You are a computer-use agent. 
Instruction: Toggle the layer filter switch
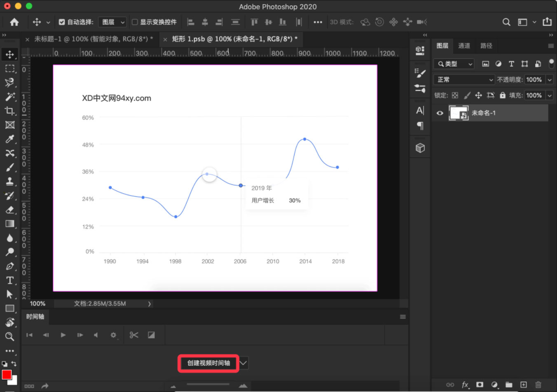pos(551,63)
